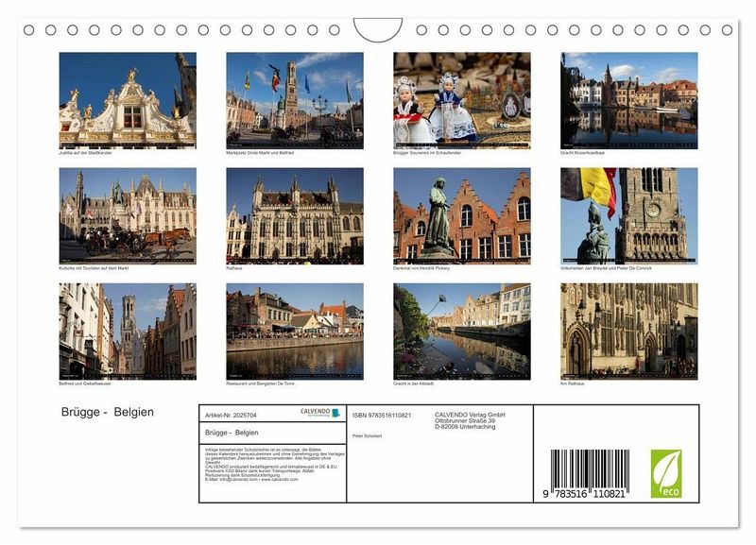Click the green eco leaf logo
This screenshot has height=545, width=756.
[x=666, y=473]
